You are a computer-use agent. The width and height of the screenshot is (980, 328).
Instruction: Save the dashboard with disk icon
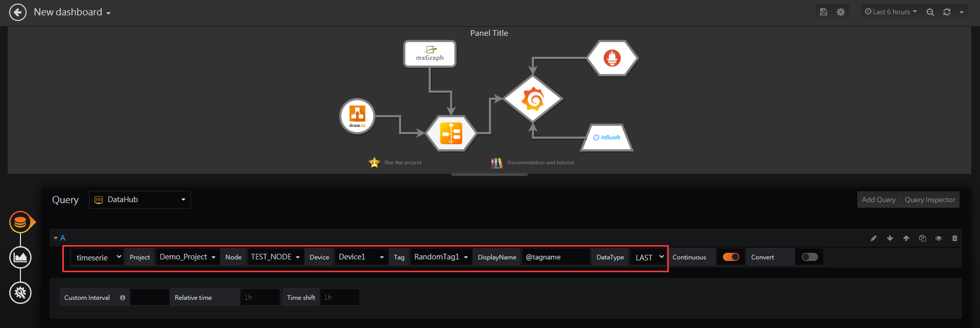[x=823, y=12]
